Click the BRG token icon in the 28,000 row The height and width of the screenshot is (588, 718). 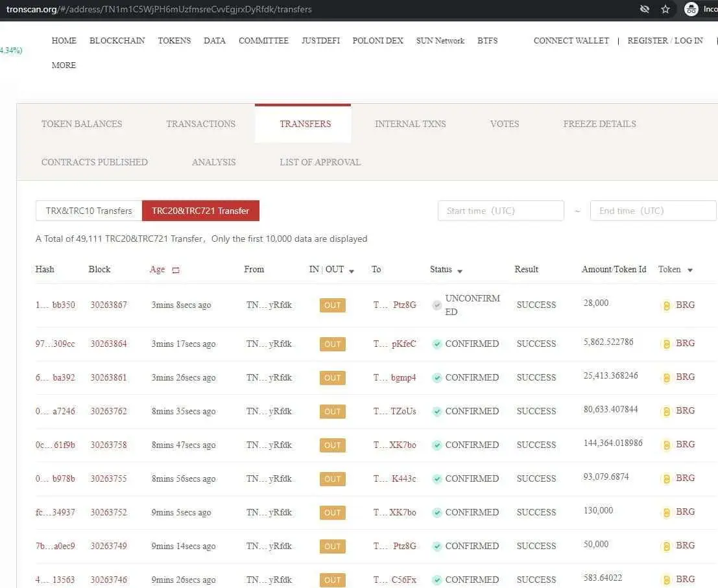click(667, 305)
